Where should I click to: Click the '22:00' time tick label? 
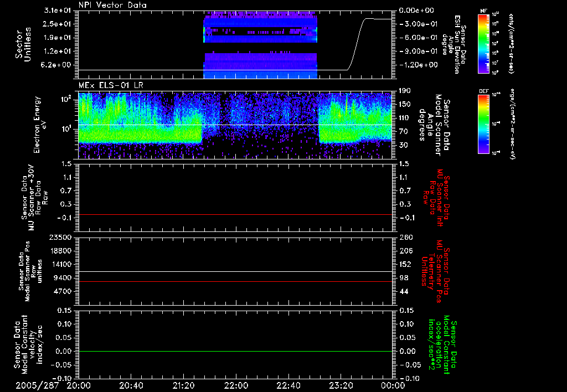236,385
